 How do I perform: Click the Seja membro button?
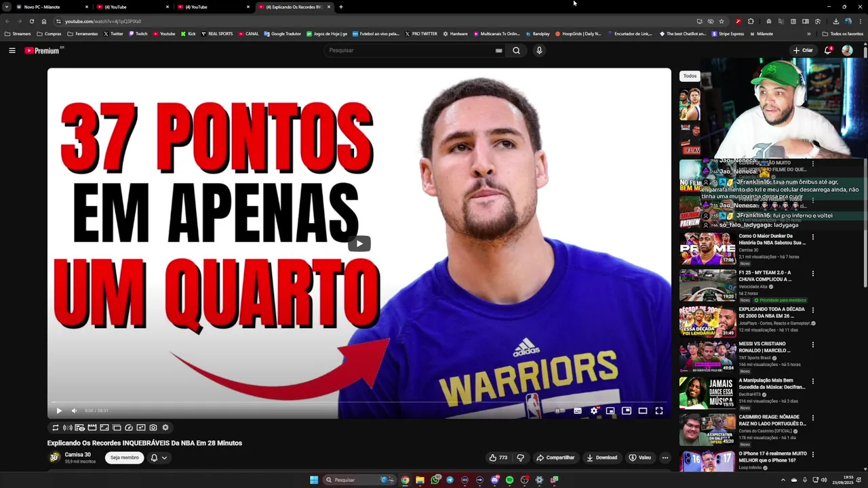[125, 457]
